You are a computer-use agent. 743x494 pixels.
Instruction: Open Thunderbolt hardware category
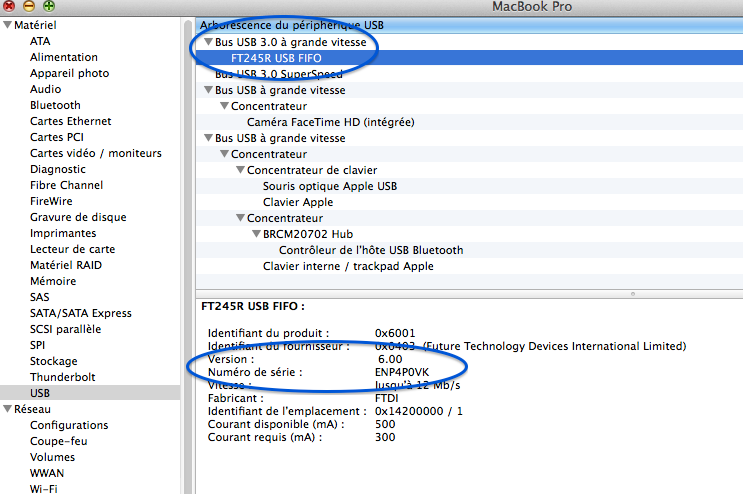click(x=62, y=377)
